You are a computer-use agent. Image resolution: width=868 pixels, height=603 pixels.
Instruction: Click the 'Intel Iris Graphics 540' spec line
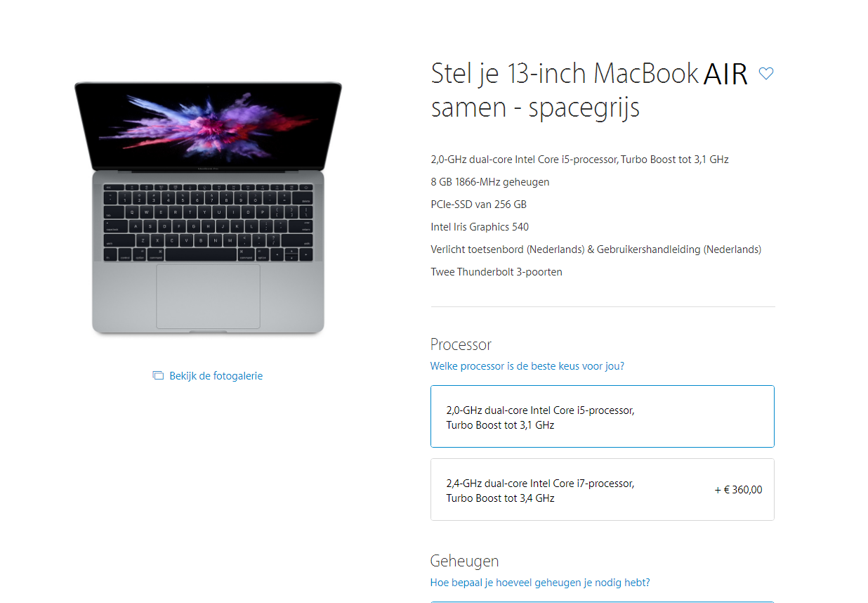pyautogui.click(x=480, y=227)
